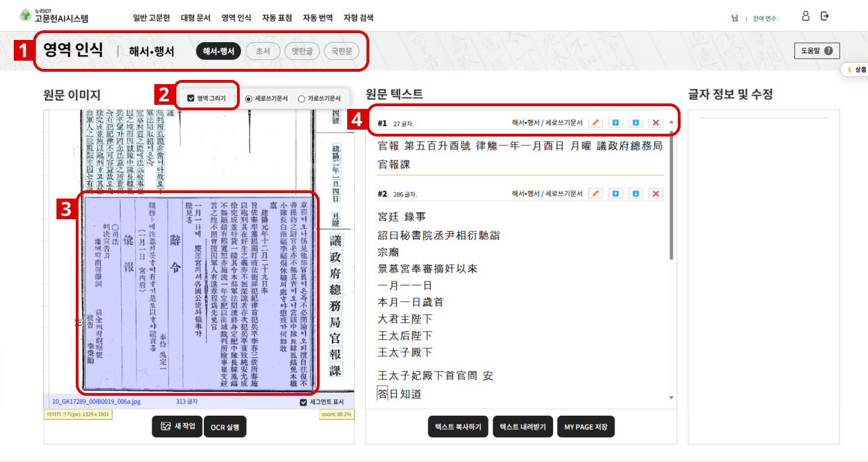Viewport: 868px width, 462px height.
Task: Click 텍스트 내려받기 to download text
Action: click(x=523, y=427)
